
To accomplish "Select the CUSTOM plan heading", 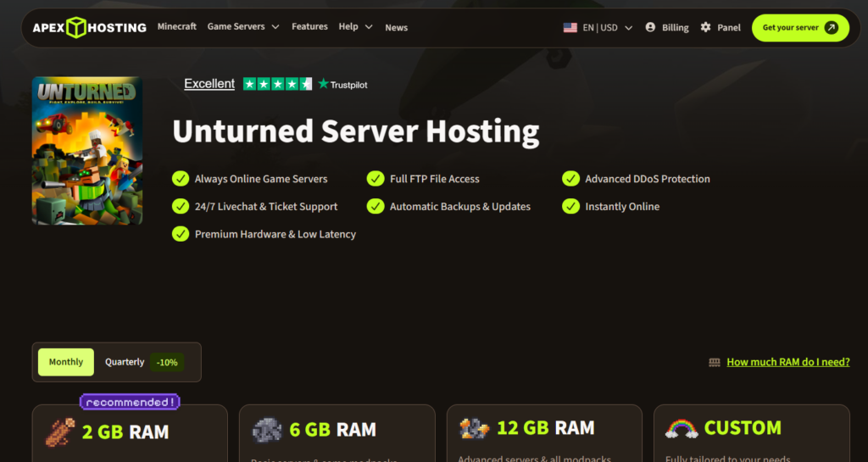I will 743,428.
